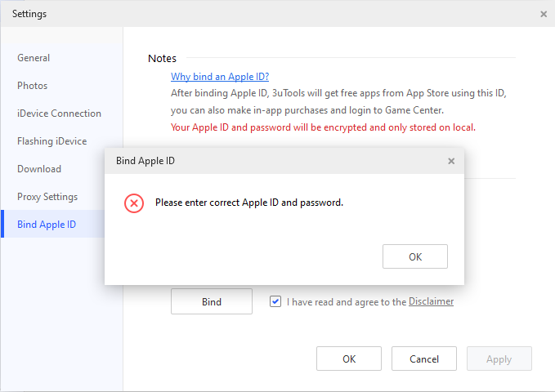This screenshot has width=555, height=392.
Task: Close the Settings window
Action: click(x=544, y=14)
